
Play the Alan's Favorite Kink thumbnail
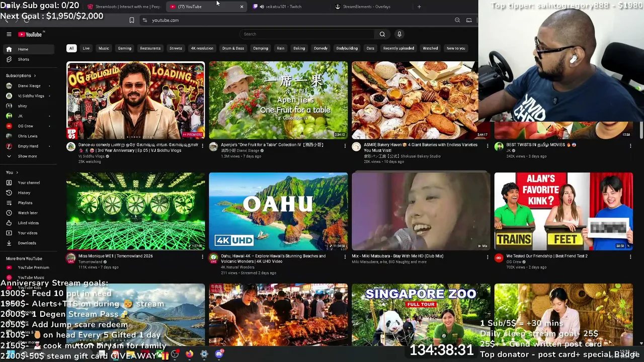pos(563,211)
